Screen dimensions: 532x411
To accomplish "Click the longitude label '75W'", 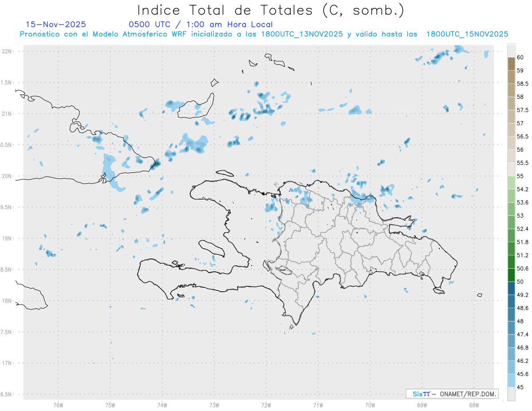I will (x=110, y=405).
